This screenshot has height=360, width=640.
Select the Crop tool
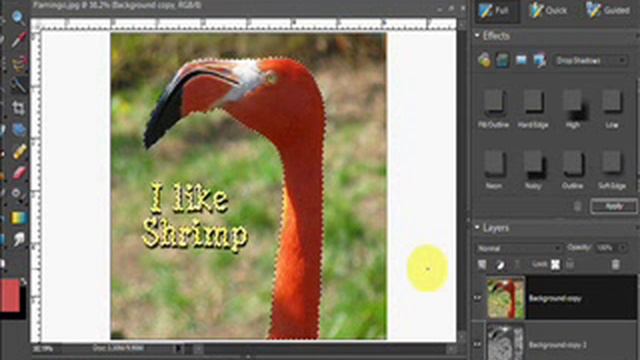tap(18, 107)
